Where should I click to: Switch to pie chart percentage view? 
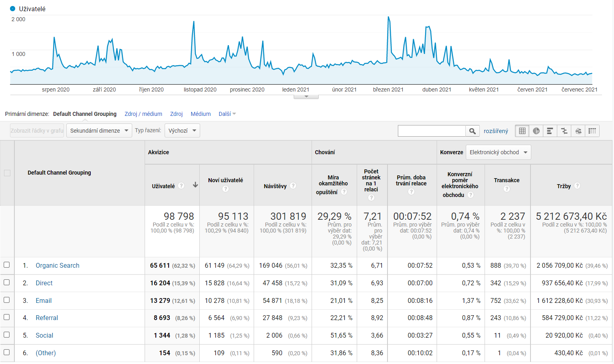(536, 131)
